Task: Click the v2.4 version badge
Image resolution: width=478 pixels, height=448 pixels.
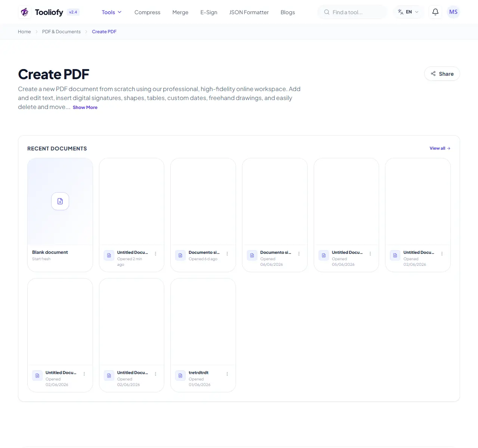Action: pyautogui.click(x=73, y=12)
